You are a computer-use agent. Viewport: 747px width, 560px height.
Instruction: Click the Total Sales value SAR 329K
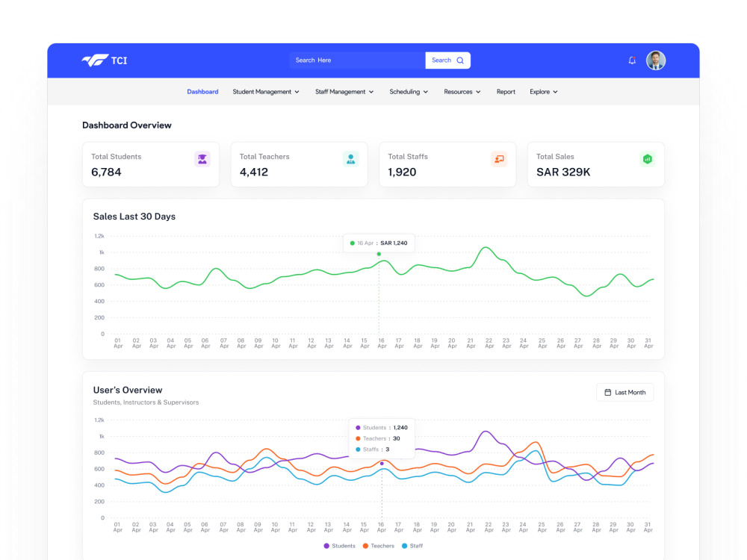pos(563,172)
